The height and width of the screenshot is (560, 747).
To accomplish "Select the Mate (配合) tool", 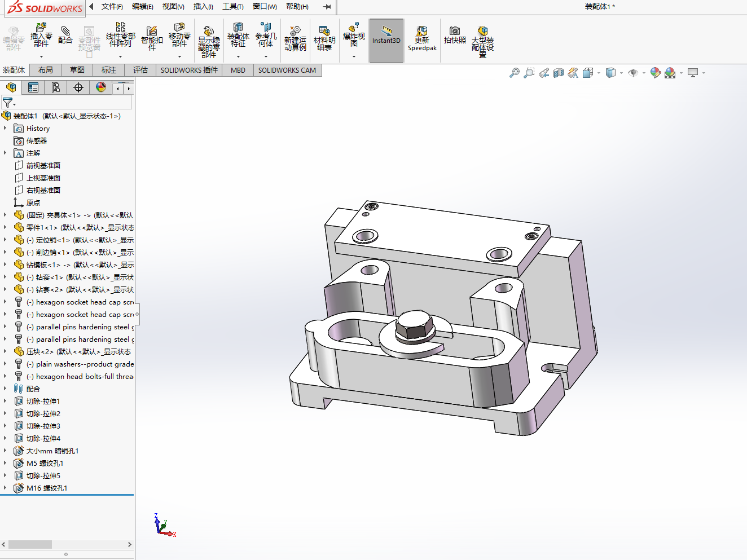I will (65, 35).
